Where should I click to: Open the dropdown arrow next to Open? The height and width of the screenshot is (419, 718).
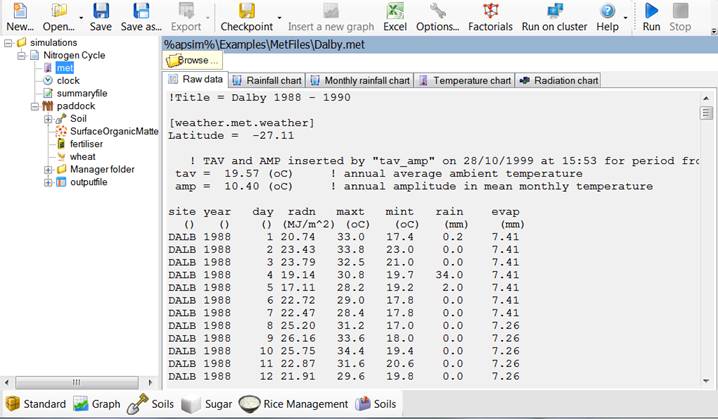click(x=81, y=18)
